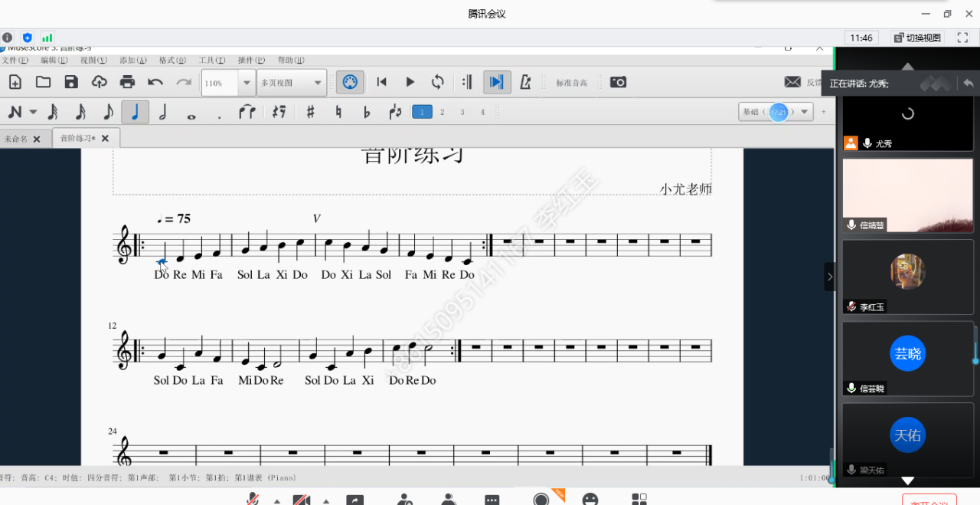Select voice 2 button
Image resolution: width=980 pixels, height=505 pixels.
pyautogui.click(x=442, y=113)
